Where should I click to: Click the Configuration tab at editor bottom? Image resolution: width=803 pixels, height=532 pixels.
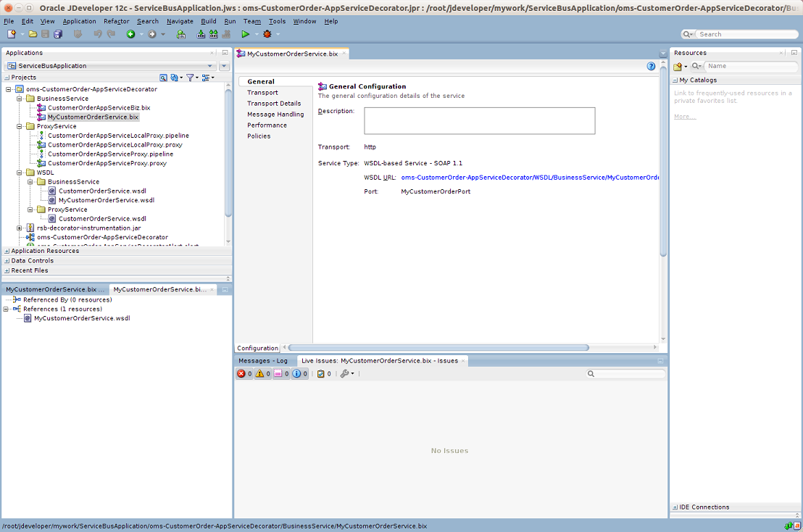(x=257, y=348)
